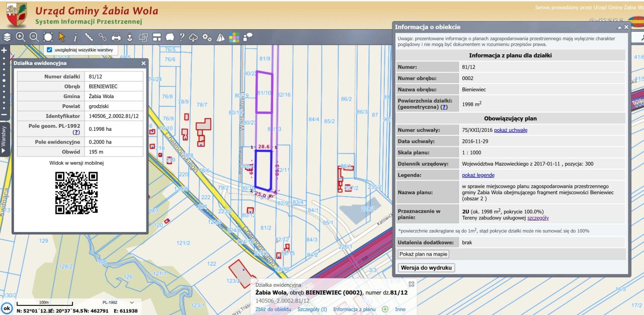This screenshot has width=644, height=315.
Task: Select 'Informacja z planu' in parcel popup
Action: pyautogui.click(x=354, y=309)
